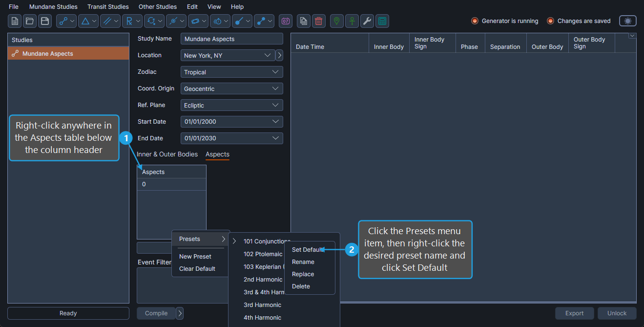Image resolution: width=644 pixels, height=327 pixels.
Task: Click the copy documents icon
Action: (304, 21)
